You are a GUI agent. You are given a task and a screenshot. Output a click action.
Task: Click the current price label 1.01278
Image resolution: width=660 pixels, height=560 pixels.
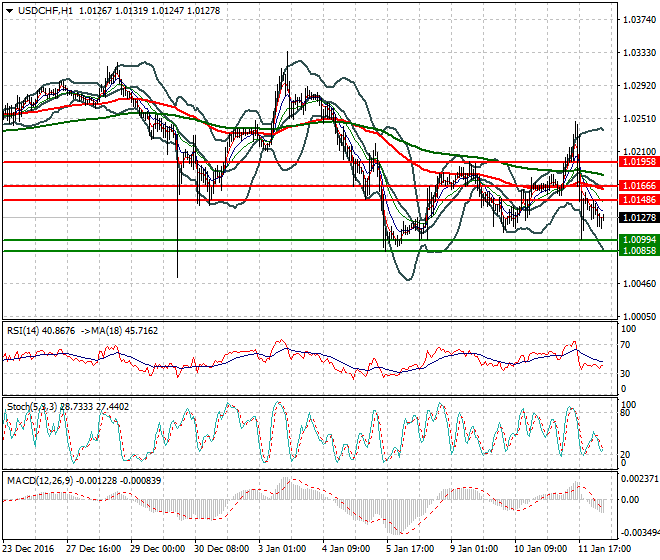pyautogui.click(x=639, y=218)
